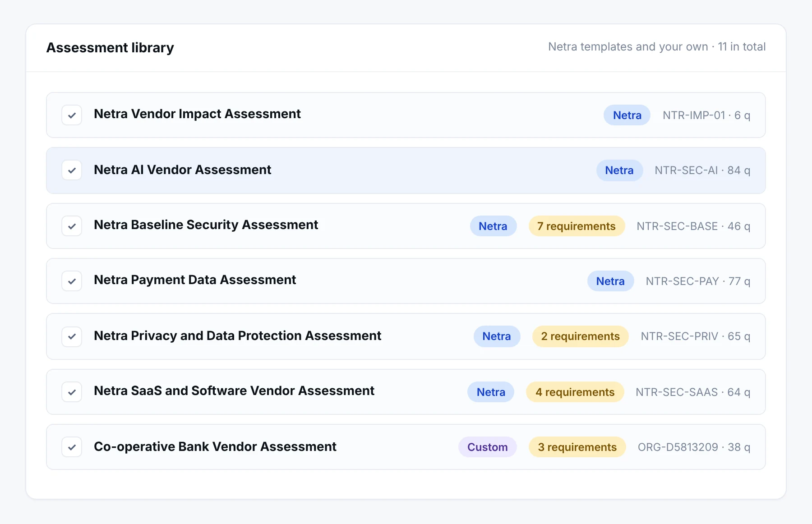Click the NTR-SEC-AI · 84 q code
Image resolution: width=812 pixels, height=524 pixels.
click(x=702, y=170)
